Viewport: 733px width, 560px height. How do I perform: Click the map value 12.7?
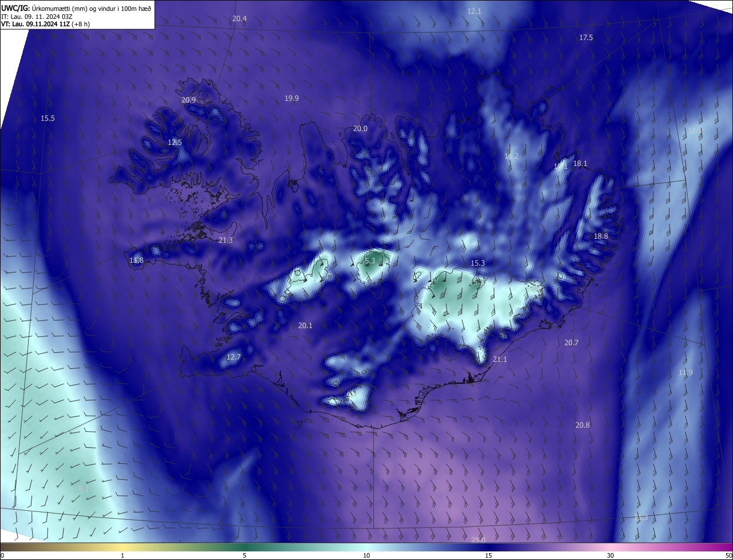234,357
